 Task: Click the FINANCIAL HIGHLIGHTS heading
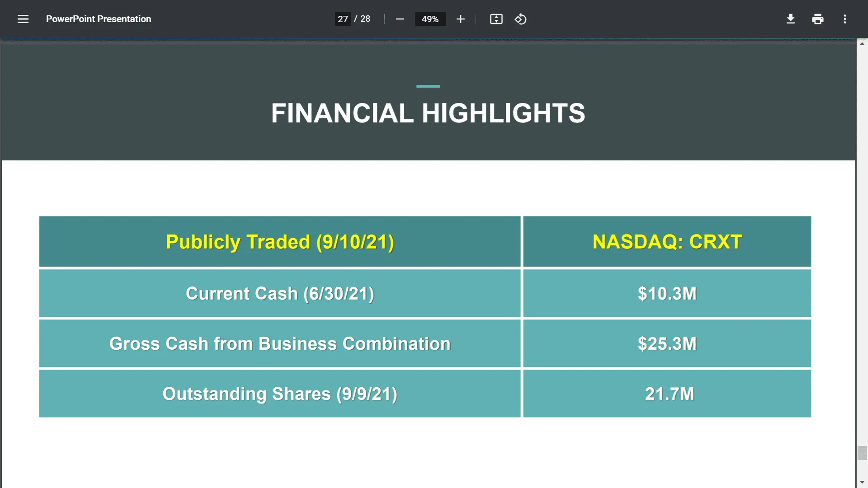[x=428, y=113]
